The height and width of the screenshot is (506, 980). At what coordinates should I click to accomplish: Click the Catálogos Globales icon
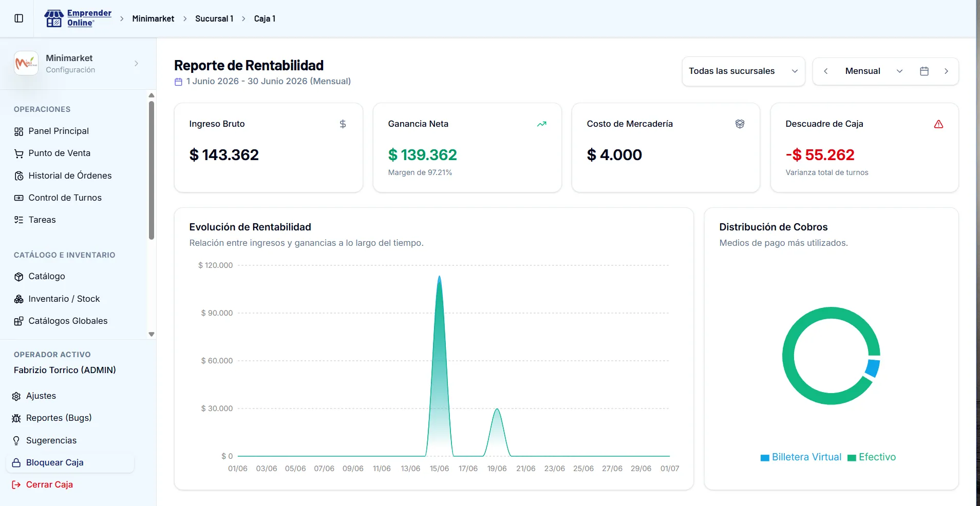19,321
